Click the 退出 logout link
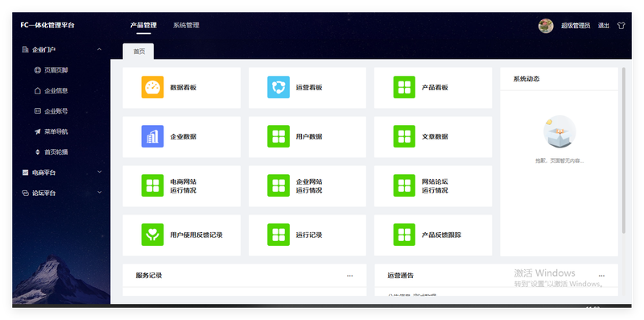 603,26
